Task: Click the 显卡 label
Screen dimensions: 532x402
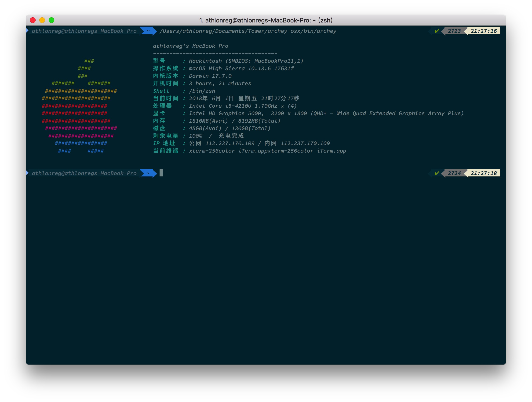Action: point(159,113)
